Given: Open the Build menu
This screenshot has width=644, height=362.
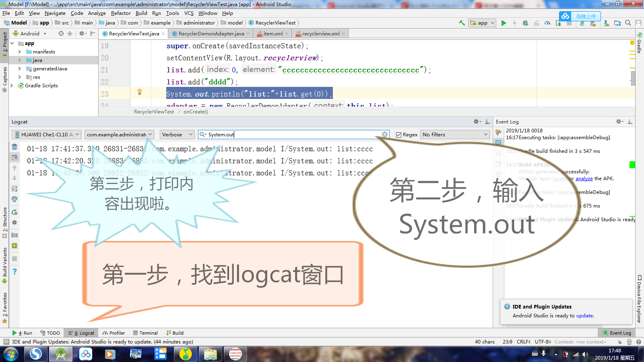Looking at the screenshot, I should [141, 13].
